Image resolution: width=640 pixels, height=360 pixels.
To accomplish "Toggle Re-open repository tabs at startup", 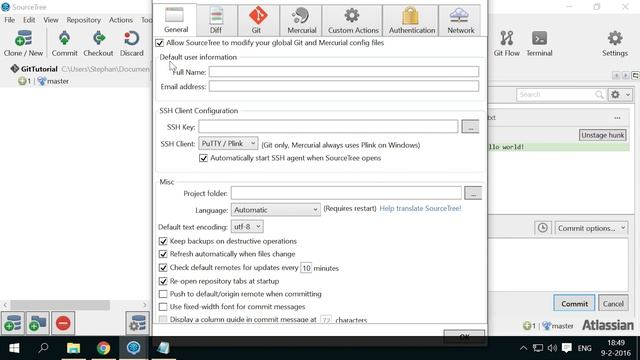I will tap(163, 281).
